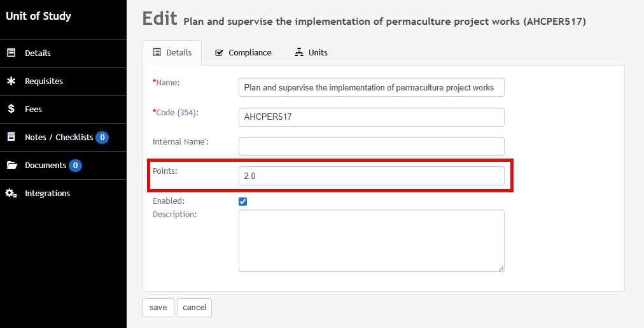The width and height of the screenshot is (644, 328).
Task: Click the Requisites asterisk icon
Action: pos(11,81)
